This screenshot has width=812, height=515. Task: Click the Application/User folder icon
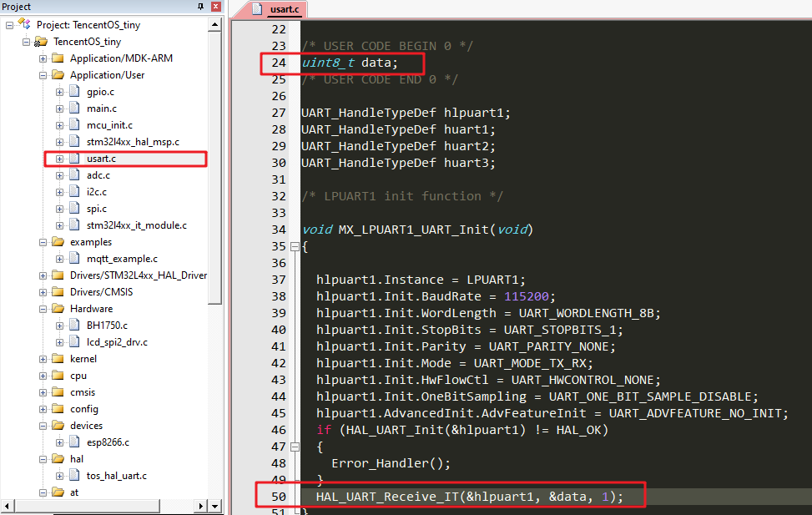click(58, 74)
